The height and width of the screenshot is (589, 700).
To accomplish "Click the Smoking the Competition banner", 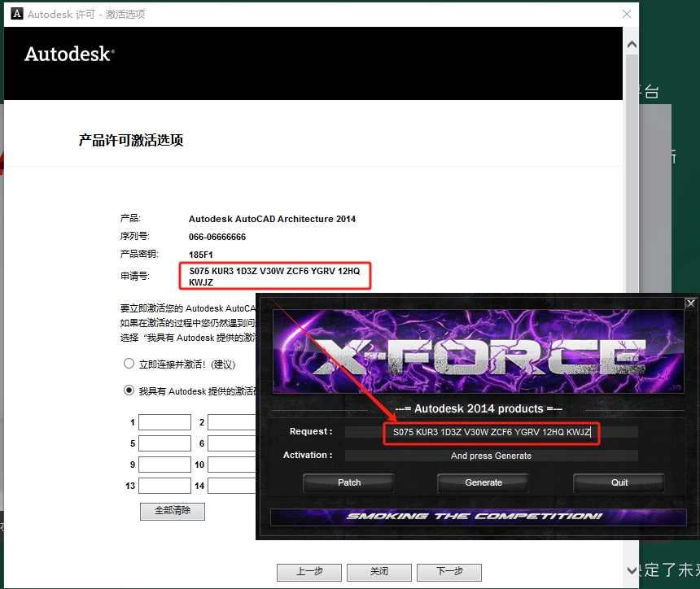I will 475,517.
